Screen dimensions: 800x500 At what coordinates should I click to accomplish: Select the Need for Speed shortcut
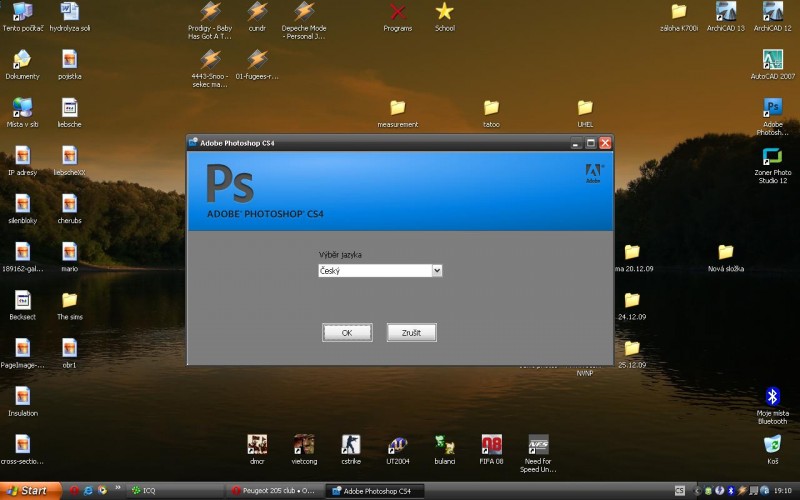538,444
